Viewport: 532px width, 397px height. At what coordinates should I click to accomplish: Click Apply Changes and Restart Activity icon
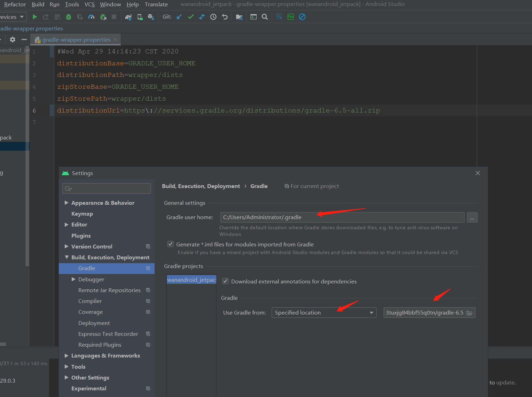tap(45, 17)
